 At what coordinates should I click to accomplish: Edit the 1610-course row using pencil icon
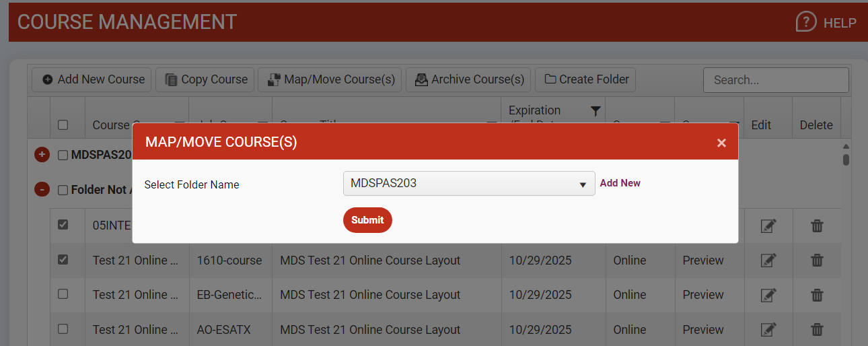coord(768,261)
